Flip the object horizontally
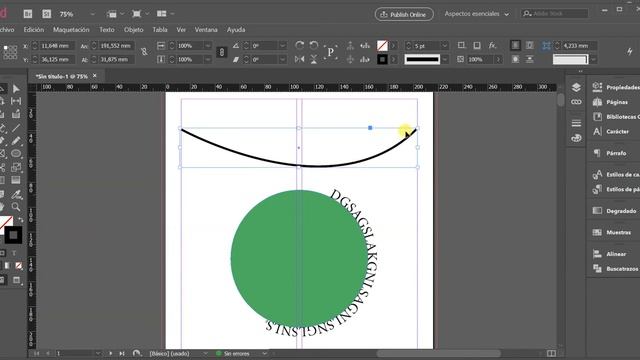Screen dimensions: 640x360 pyautogui.click(x=300, y=59)
